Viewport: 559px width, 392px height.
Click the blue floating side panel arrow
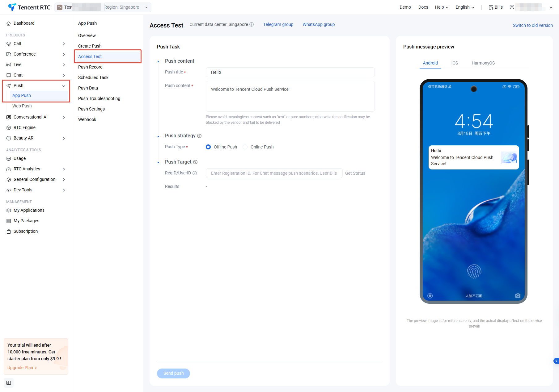point(556,361)
